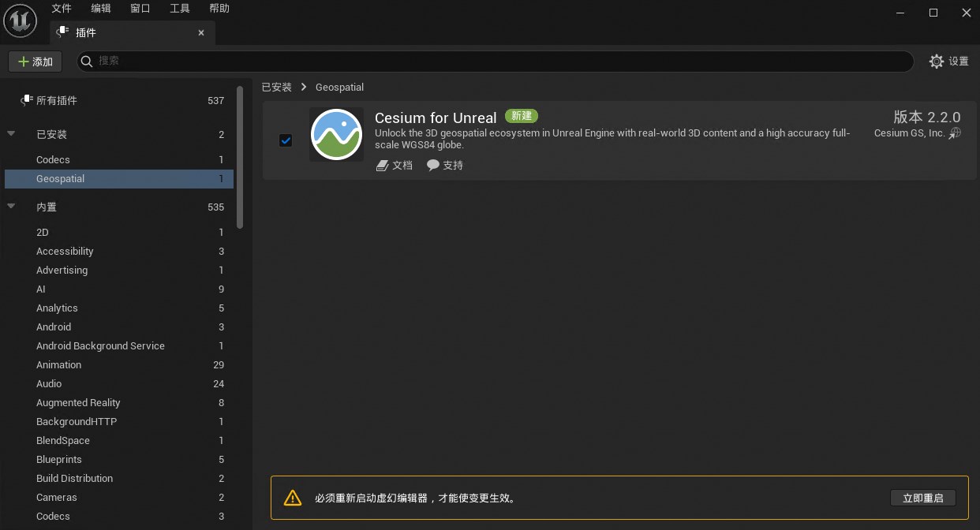Open the 窗口 menu

[x=140, y=9]
